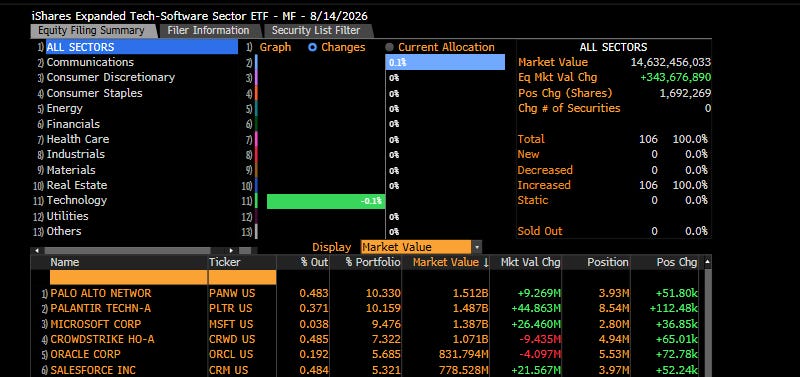This screenshot has width=800, height=377.
Task: Select the Real Estate sector
Action: pos(77,185)
